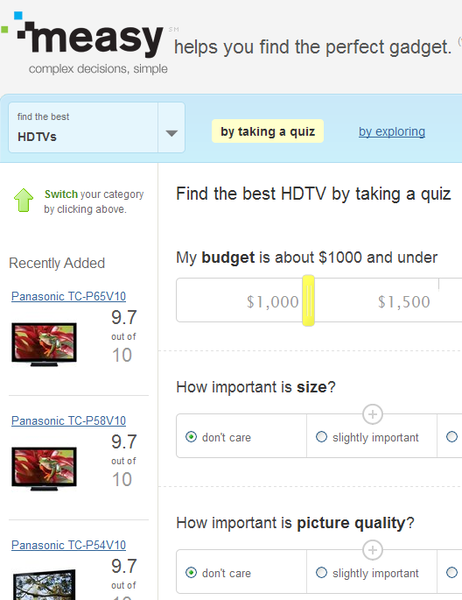Click the green up arrow icon

coord(23,200)
